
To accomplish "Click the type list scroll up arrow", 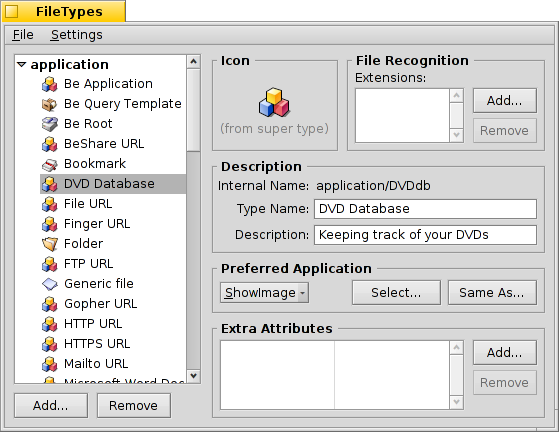I will 194,62.
